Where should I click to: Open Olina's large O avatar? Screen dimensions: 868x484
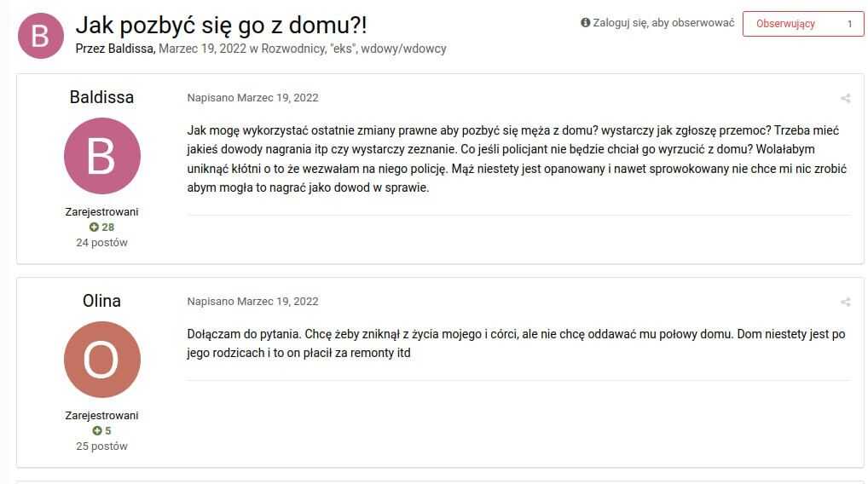coord(102,360)
